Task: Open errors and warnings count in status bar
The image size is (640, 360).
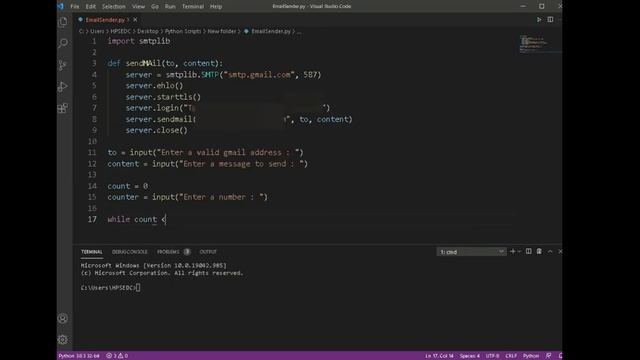Action: pos(117,356)
